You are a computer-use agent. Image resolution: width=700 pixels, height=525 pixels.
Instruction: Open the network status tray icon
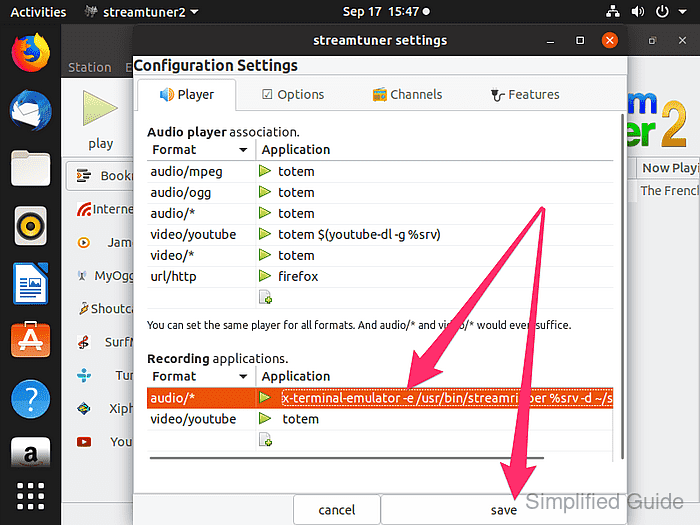(612, 12)
